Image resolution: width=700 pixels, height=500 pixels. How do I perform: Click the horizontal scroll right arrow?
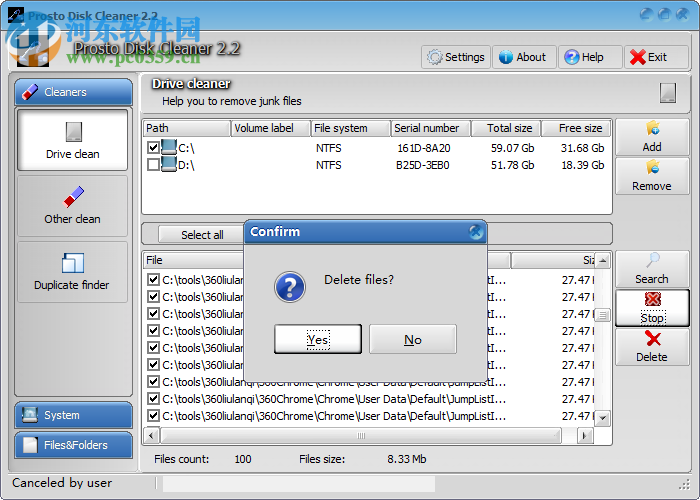pos(584,435)
